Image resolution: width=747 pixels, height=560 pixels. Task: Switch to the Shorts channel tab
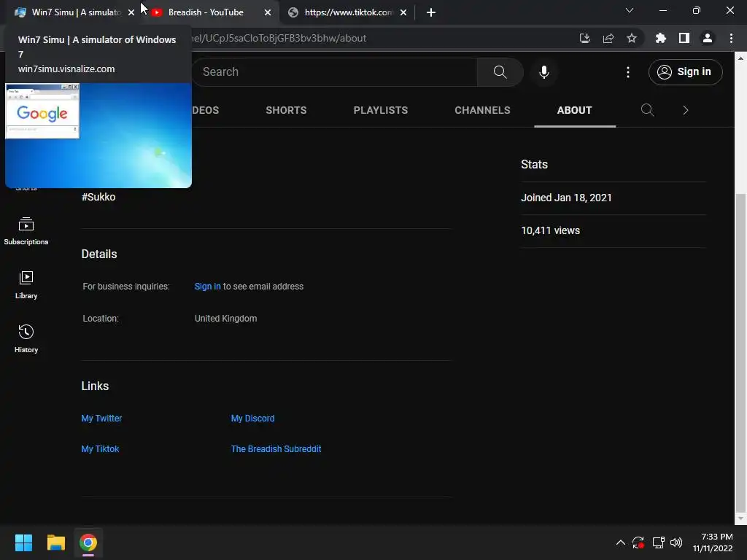(x=286, y=110)
